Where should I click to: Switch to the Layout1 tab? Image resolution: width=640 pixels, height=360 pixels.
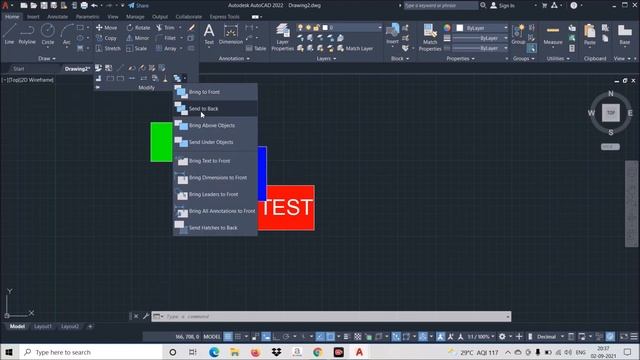(43, 327)
